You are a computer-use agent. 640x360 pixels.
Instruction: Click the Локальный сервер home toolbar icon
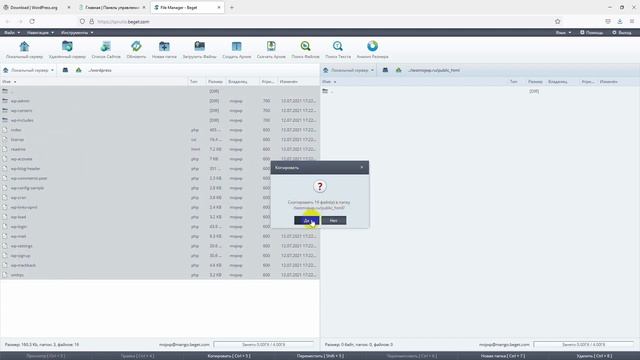point(24,47)
